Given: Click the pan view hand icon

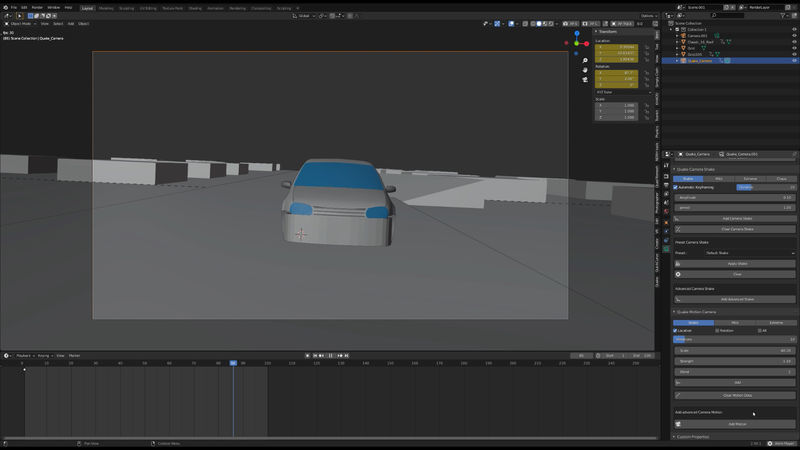Looking at the screenshot, I should [x=585, y=71].
